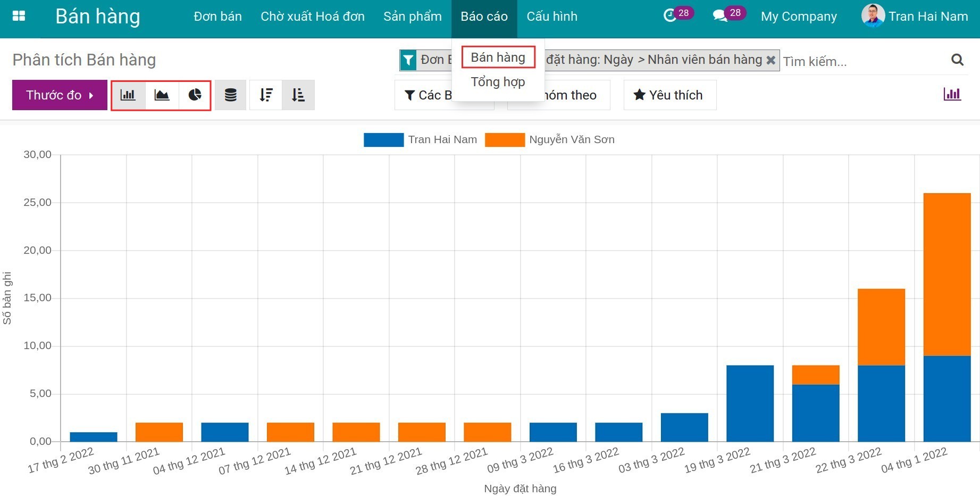Click blue bar for 03 thg 3 2022
This screenshot has width=980, height=496.
[x=684, y=427]
